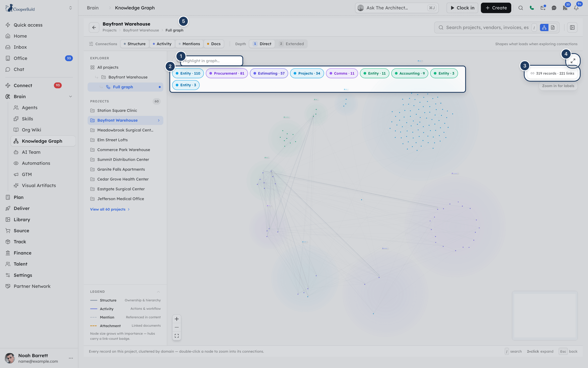Click Ask The Architect search box
The width and height of the screenshot is (588, 368).
396,8
